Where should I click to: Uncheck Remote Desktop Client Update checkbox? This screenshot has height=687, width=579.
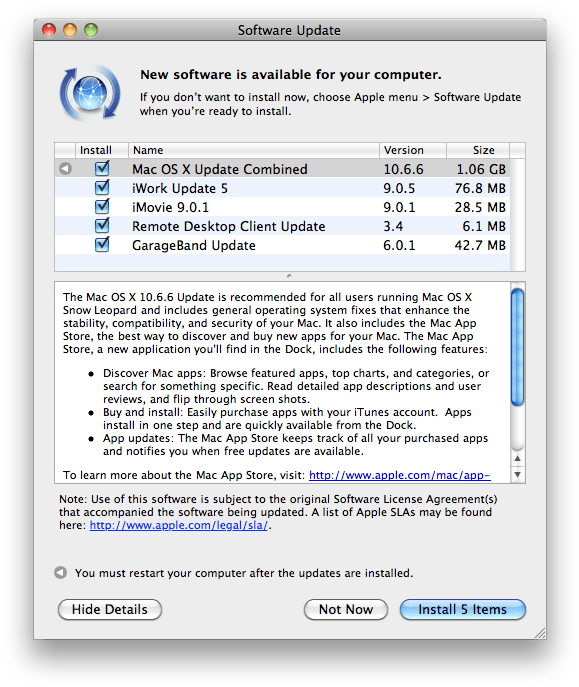[102, 226]
